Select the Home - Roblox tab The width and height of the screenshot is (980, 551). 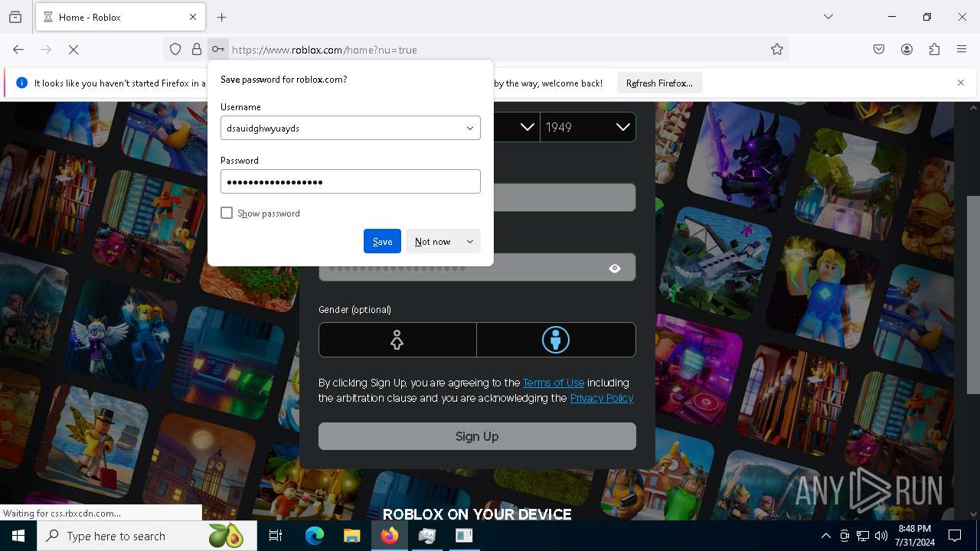pyautogui.click(x=120, y=17)
